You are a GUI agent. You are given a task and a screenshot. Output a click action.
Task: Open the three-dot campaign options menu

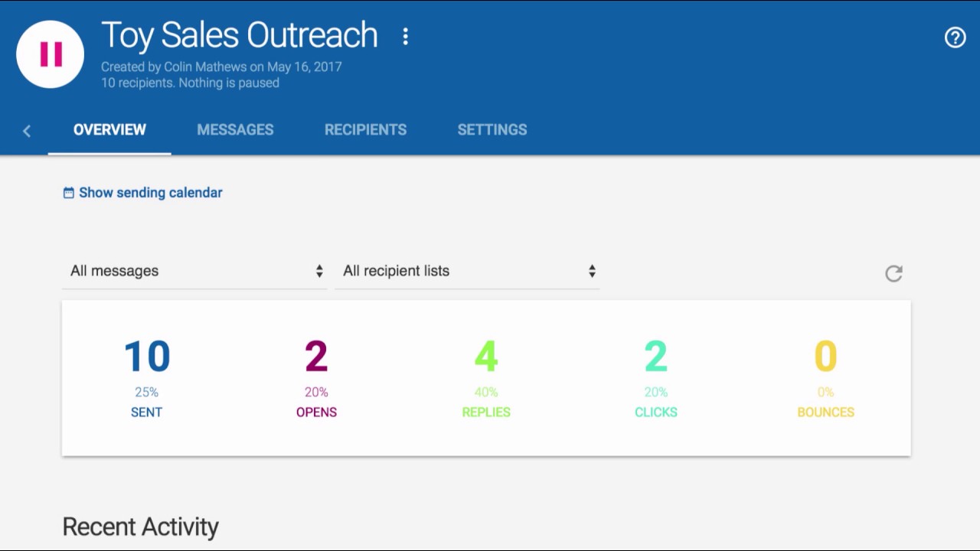(405, 36)
